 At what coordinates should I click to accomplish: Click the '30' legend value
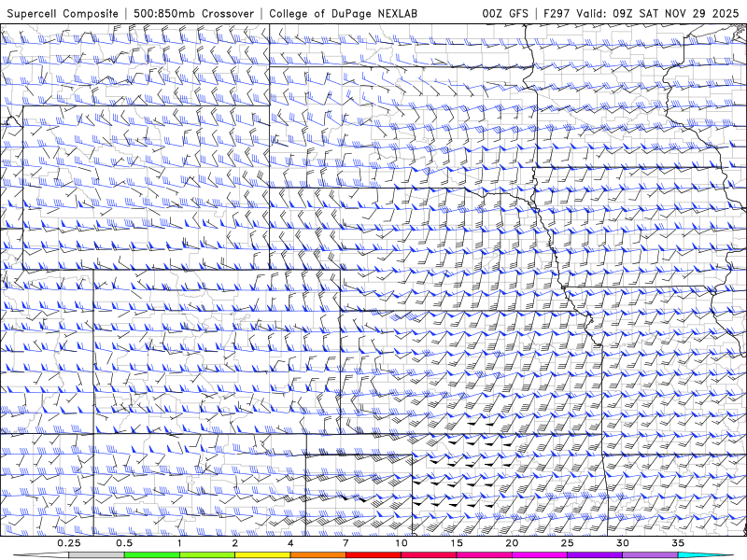(622, 543)
